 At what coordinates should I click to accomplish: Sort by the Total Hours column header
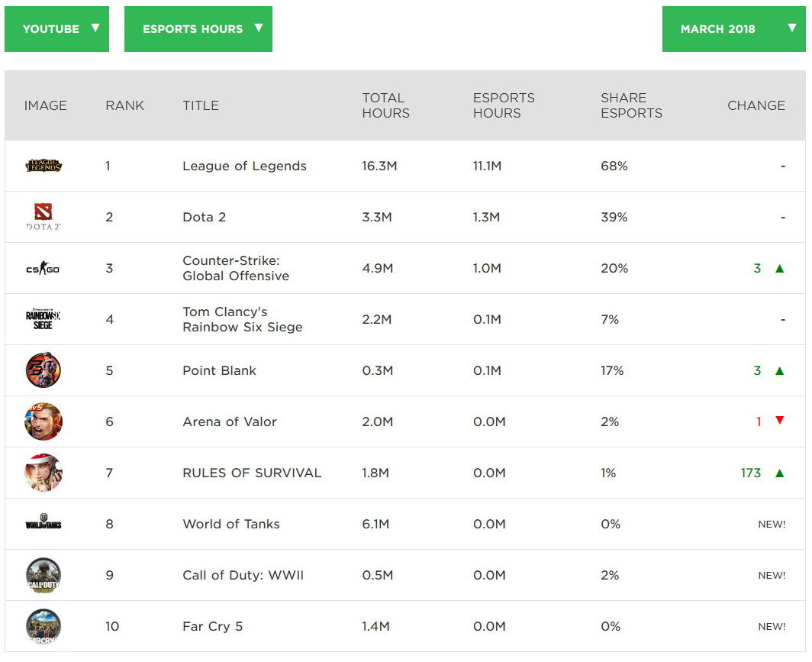[x=385, y=105]
